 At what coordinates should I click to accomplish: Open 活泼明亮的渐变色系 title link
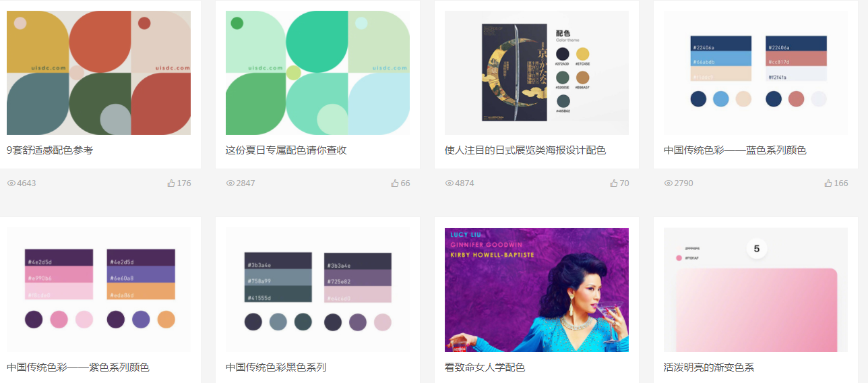(709, 367)
